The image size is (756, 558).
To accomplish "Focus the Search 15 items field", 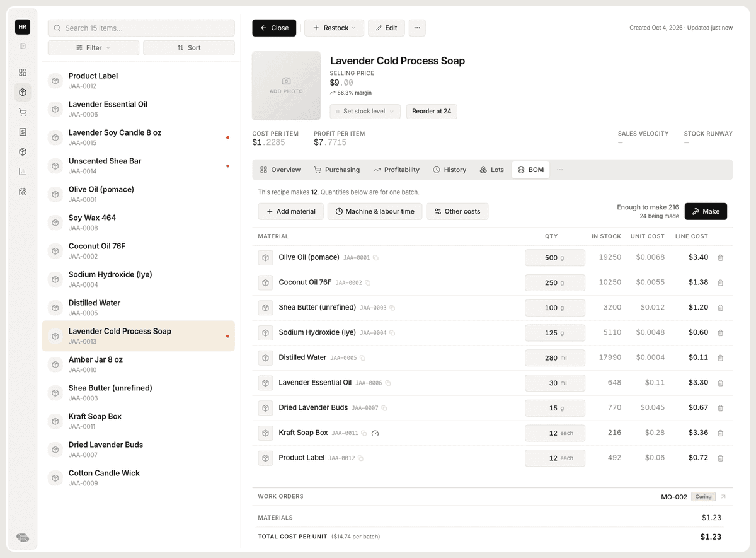I will 141,28.
